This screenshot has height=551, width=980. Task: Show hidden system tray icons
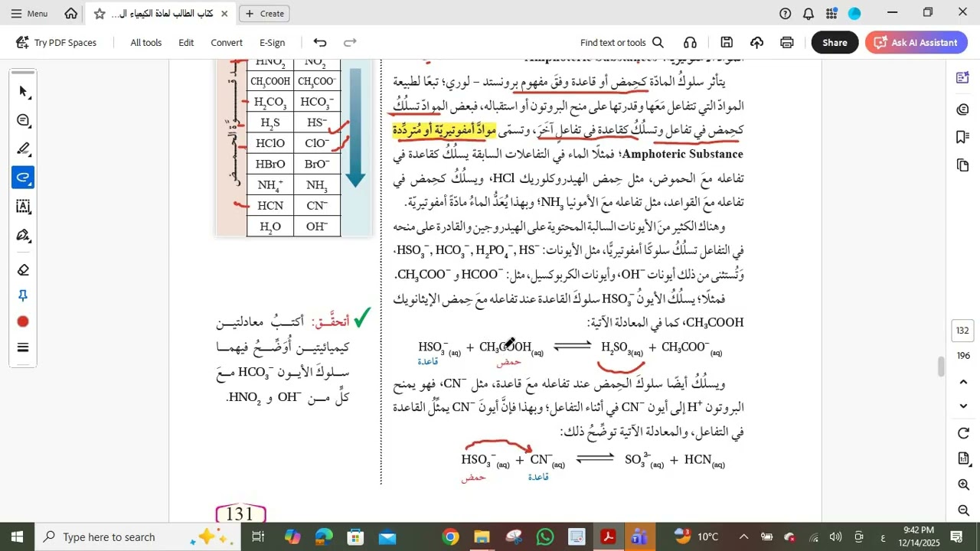point(743,536)
